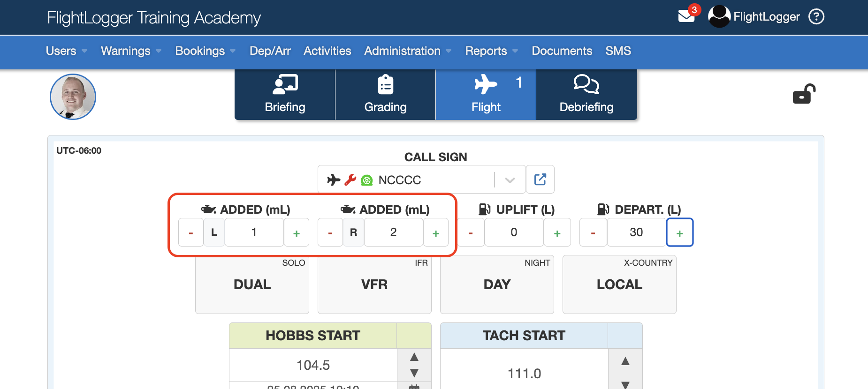This screenshot has width=868, height=389.
Task: Edit departure fuel field showing 30
Action: (637, 232)
